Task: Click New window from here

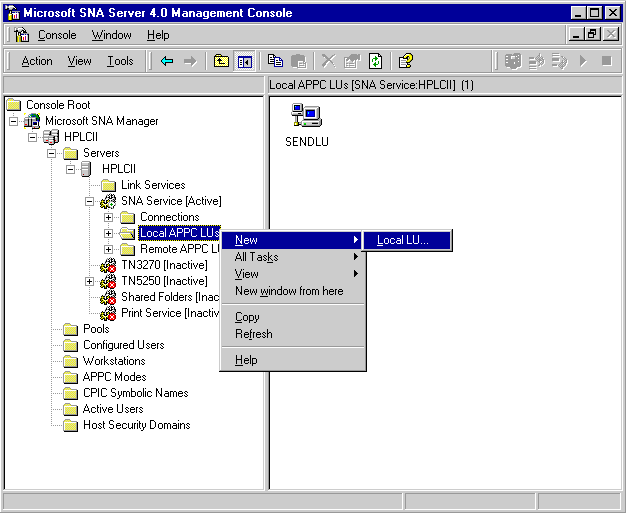Action: 288,291
